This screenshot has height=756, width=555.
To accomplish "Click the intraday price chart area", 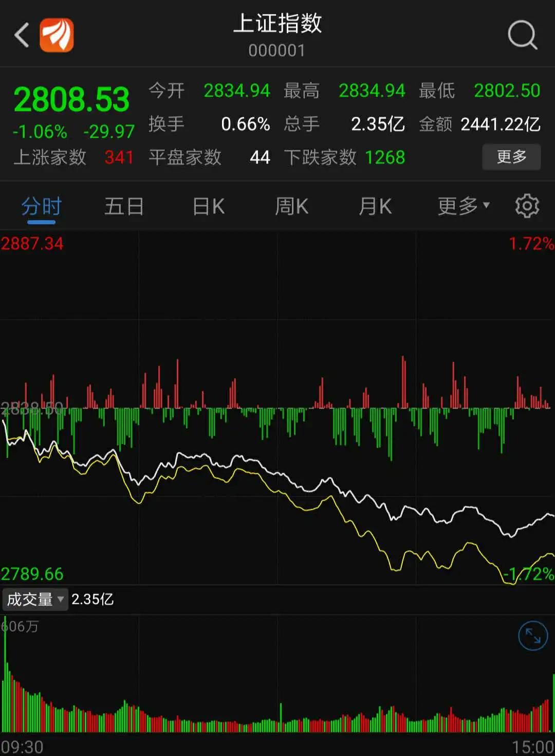I will click(x=277, y=488).
